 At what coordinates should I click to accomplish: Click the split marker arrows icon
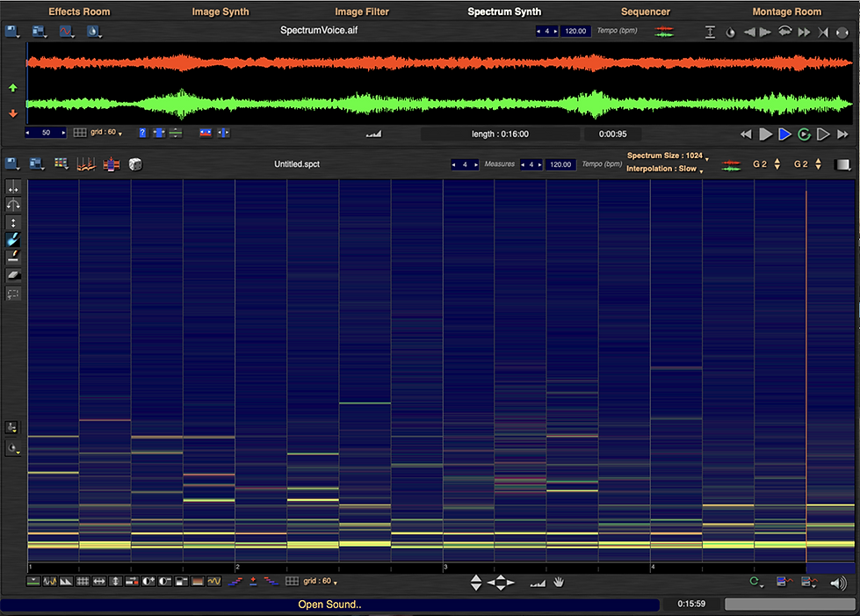[x=224, y=133]
